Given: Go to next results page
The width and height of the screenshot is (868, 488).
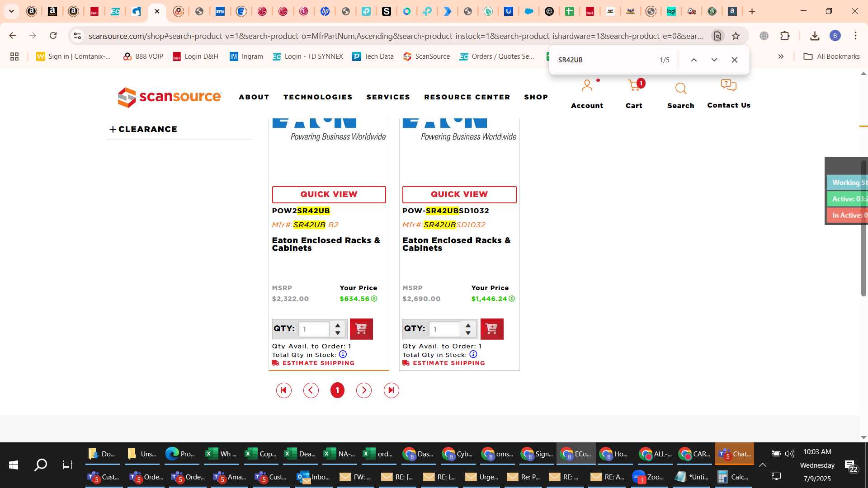Looking at the screenshot, I should [x=364, y=390].
